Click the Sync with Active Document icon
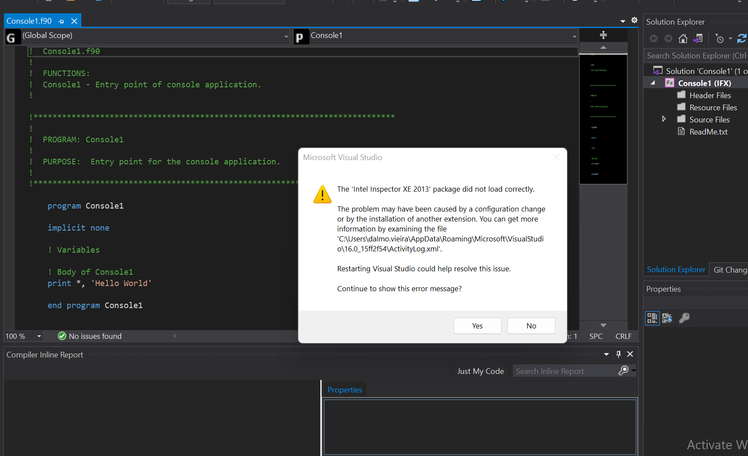This screenshot has width=748, height=456. pyautogui.click(x=742, y=39)
